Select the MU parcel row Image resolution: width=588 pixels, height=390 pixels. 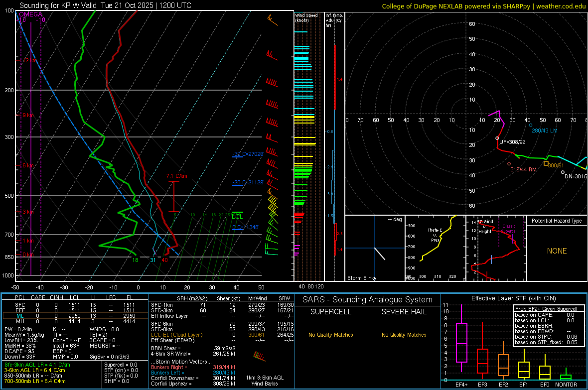click(x=75, y=321)
